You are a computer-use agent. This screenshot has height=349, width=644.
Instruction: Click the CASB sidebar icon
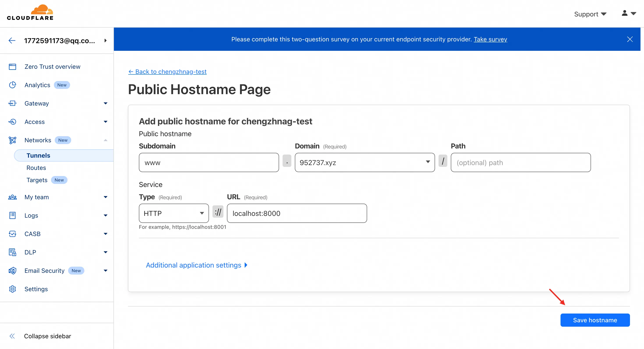[x=12, y=234]
